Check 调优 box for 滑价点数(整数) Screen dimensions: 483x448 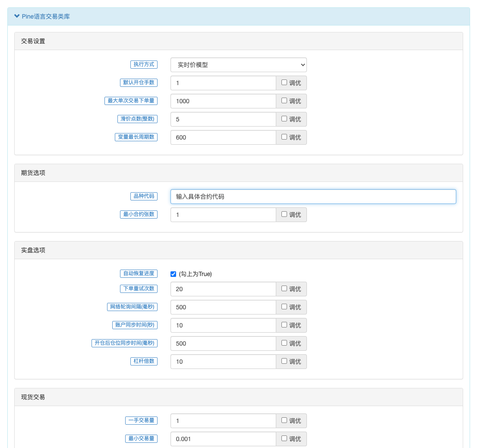click(x=284, y=119)
